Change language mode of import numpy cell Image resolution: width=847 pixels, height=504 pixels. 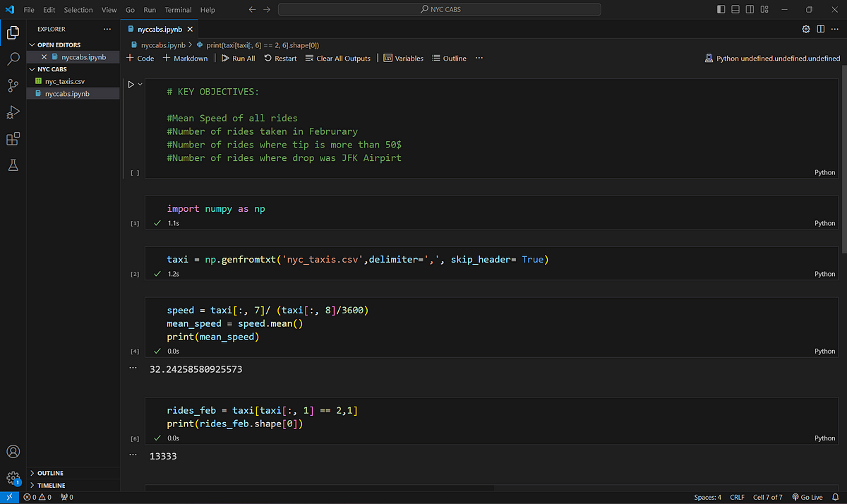pos(824,223)
